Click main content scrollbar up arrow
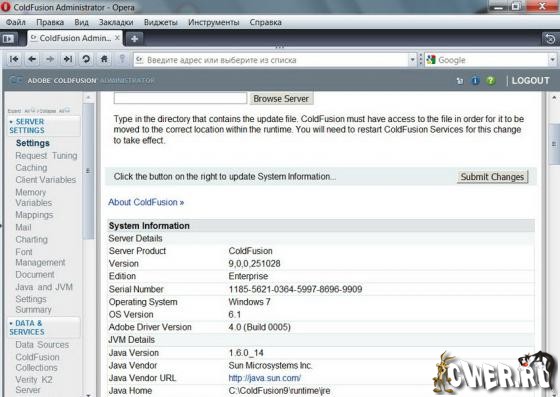Viewport: 560px width, 397px height. [x=554, y=97]
